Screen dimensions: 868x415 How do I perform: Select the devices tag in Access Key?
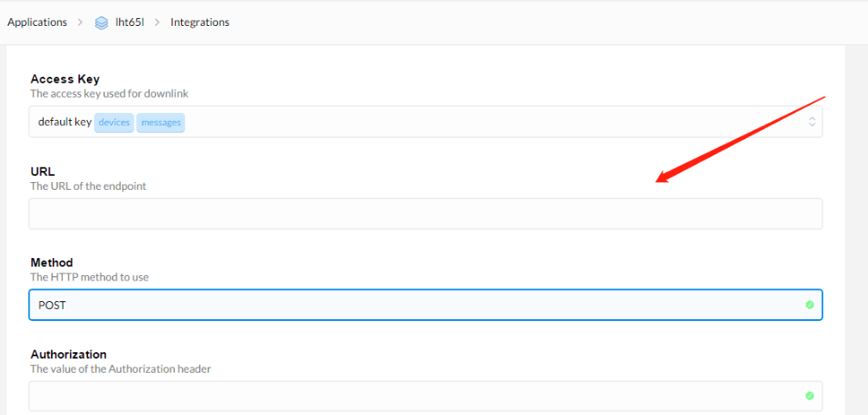(114, 123)
